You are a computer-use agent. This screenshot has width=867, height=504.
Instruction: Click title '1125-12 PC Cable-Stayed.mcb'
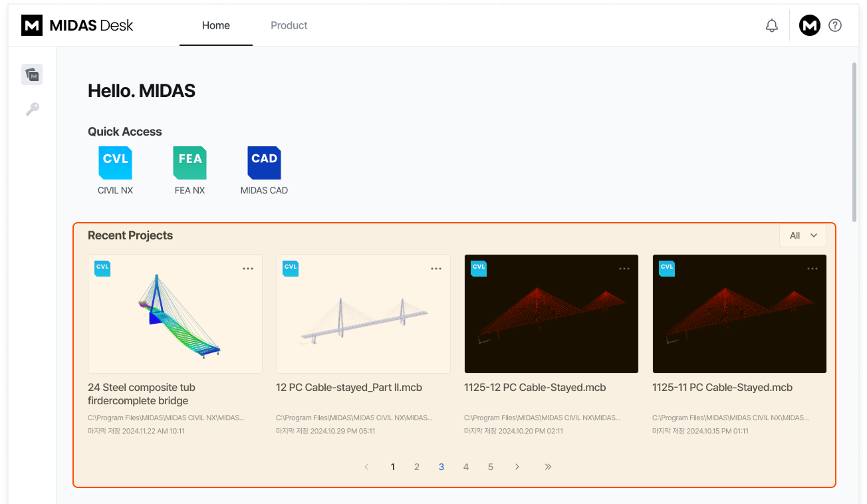pyautogui.click(x=535, y=387)
